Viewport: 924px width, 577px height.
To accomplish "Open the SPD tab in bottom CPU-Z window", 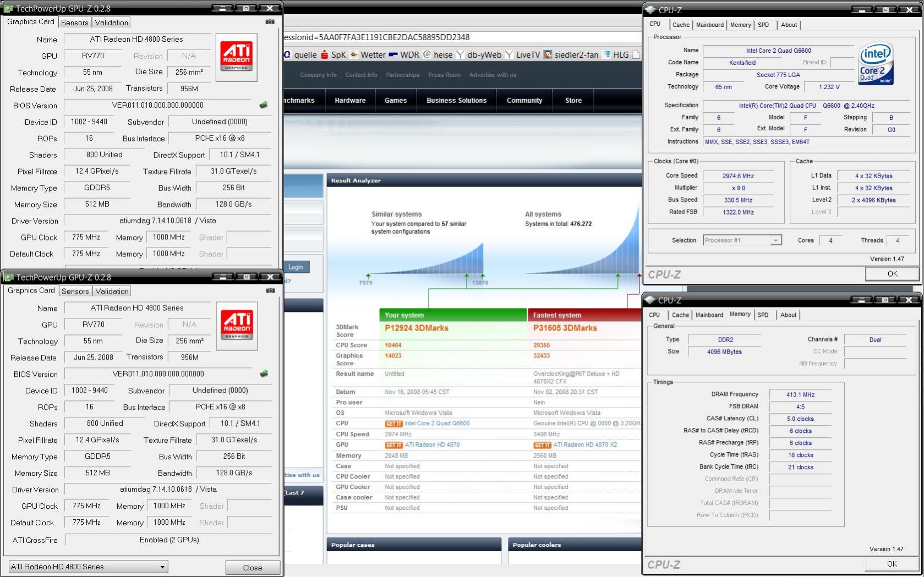I will tap(763, 315).
